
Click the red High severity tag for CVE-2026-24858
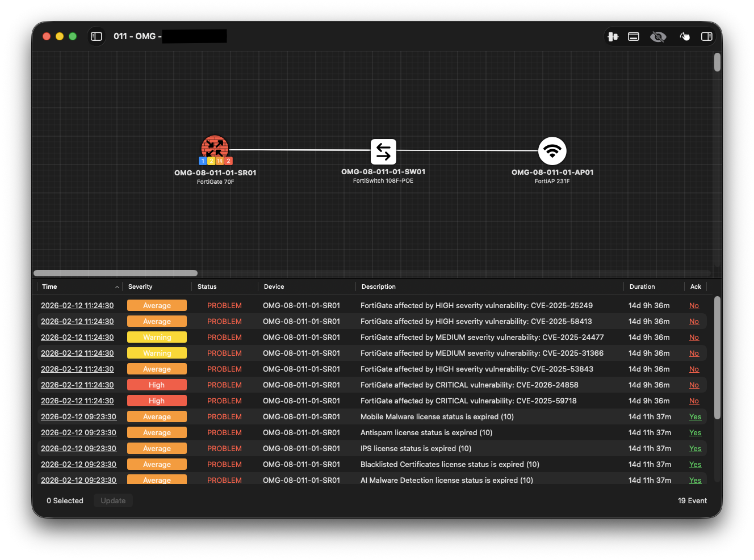coord(157,385)
